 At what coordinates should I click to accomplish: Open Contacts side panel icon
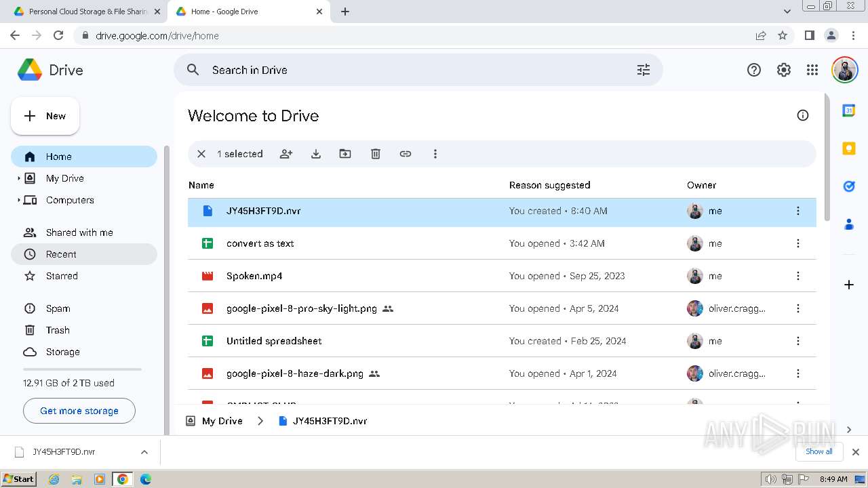pyautogui.click(x=849, y=224)
